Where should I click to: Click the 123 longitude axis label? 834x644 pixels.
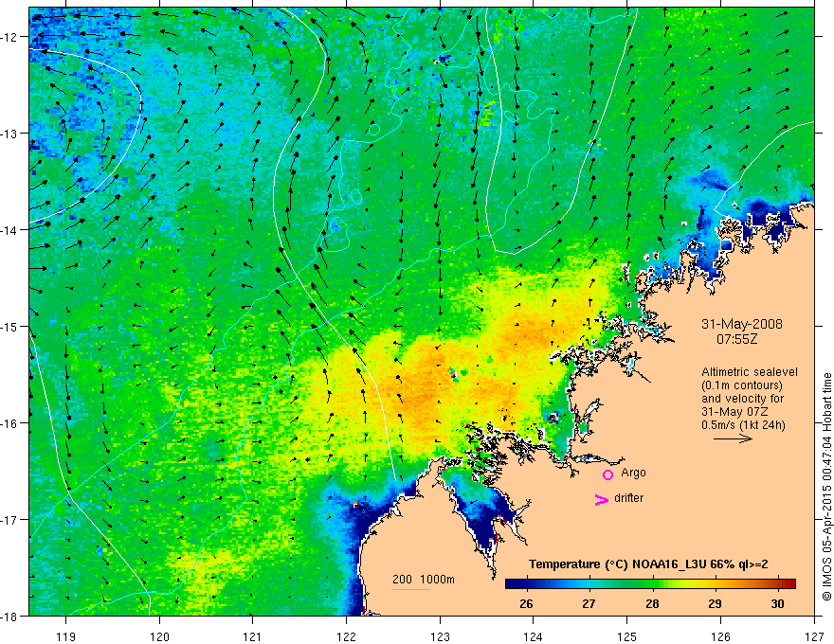coord(441,636)
